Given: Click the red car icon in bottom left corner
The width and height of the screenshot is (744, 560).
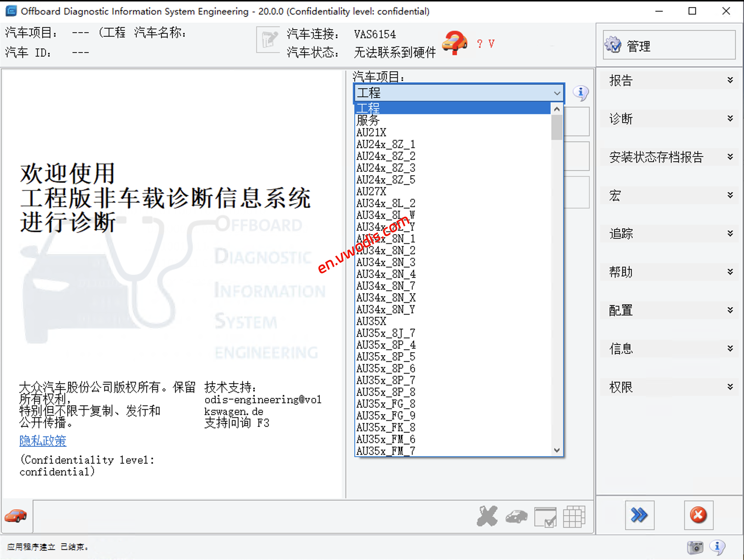Looking at the screenshot, I should [15, 516].
